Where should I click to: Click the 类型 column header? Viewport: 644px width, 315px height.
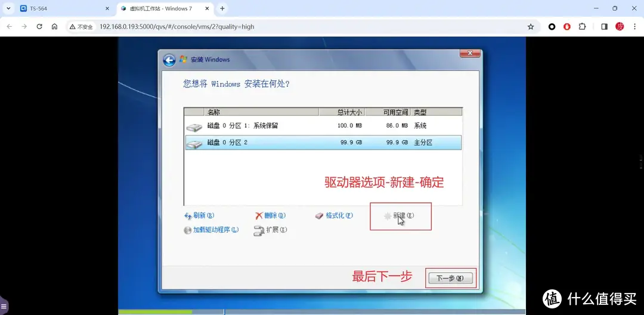click(x=436, y=112)
